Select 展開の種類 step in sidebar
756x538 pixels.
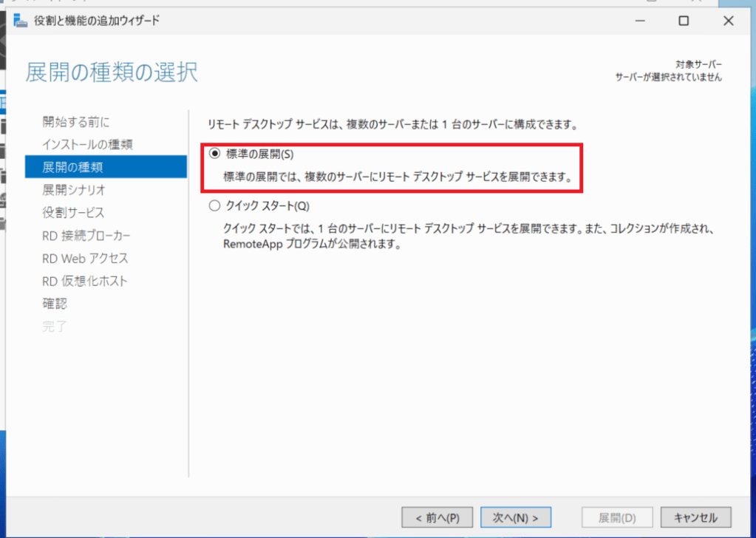[x=72, y=167]
